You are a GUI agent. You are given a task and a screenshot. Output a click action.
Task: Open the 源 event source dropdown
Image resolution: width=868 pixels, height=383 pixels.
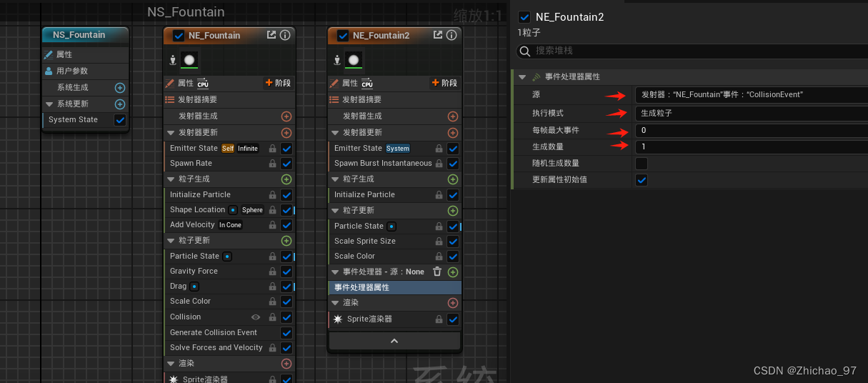point(751,95)
